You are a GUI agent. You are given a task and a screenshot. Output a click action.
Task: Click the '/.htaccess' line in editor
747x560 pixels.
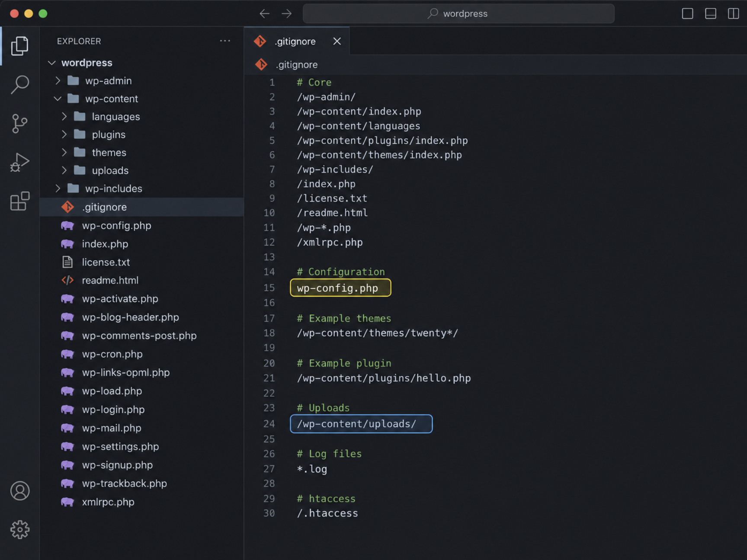pyautogui.click(x=327, y=513)
